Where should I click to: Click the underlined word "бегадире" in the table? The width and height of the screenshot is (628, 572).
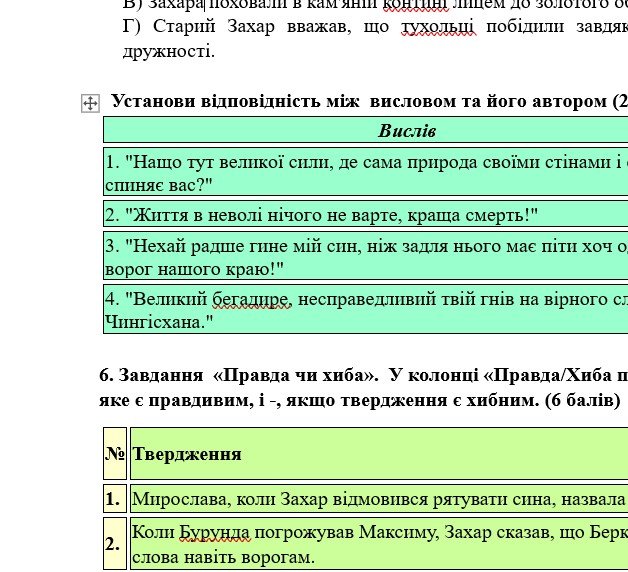click(257, 299)
